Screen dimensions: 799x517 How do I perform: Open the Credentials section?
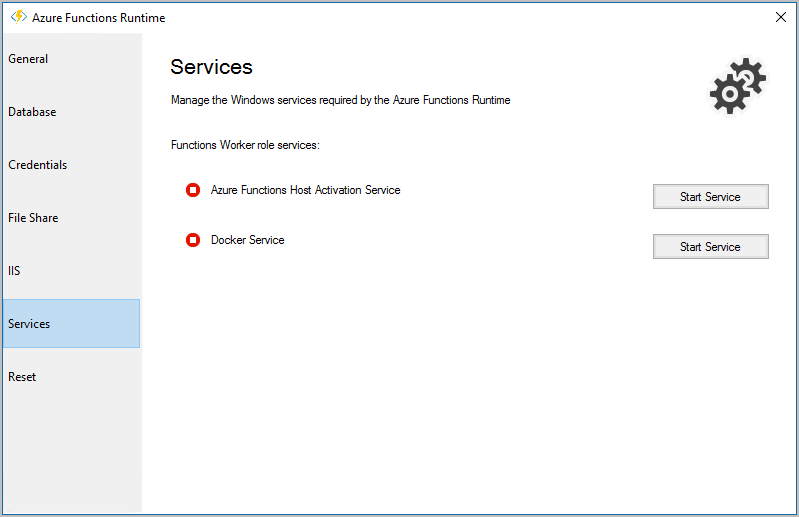click(71, 165)
